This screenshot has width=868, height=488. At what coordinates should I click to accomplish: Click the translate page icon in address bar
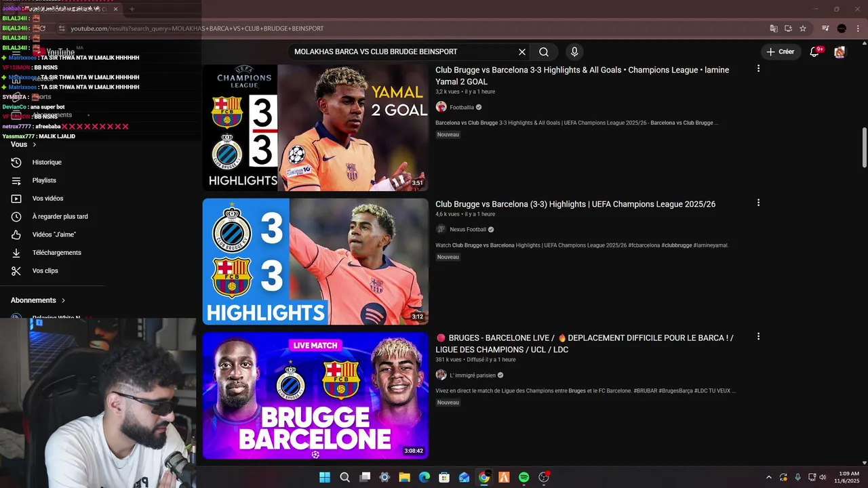click(774, 28)
